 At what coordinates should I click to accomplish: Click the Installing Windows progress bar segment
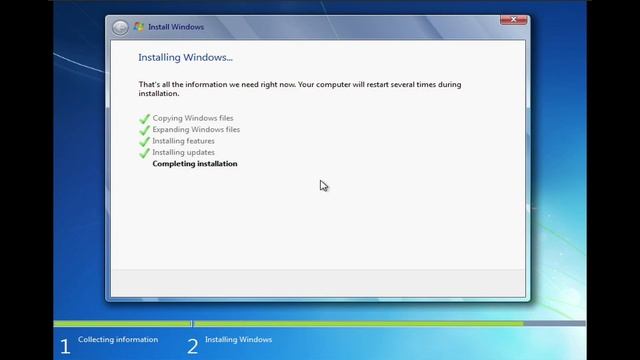pos(390,324)
